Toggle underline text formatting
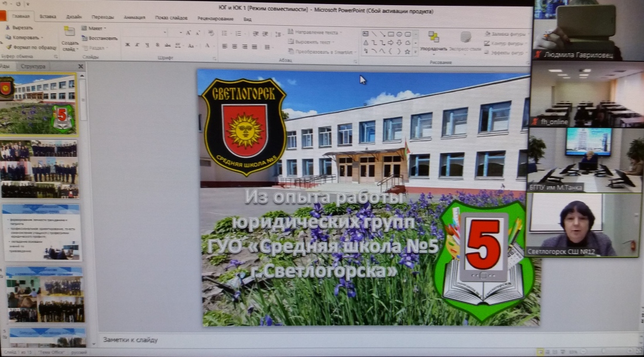Screen dimensions: 644x357 pos(146,45)
